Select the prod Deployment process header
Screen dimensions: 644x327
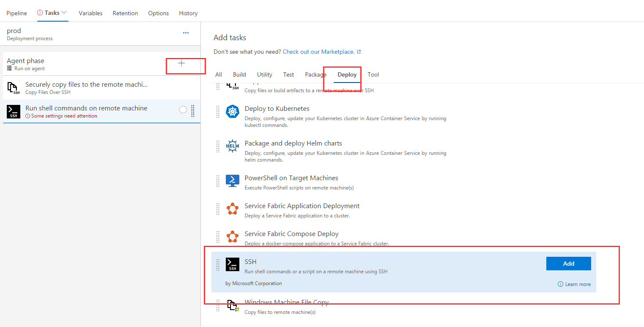pos(100,34)
